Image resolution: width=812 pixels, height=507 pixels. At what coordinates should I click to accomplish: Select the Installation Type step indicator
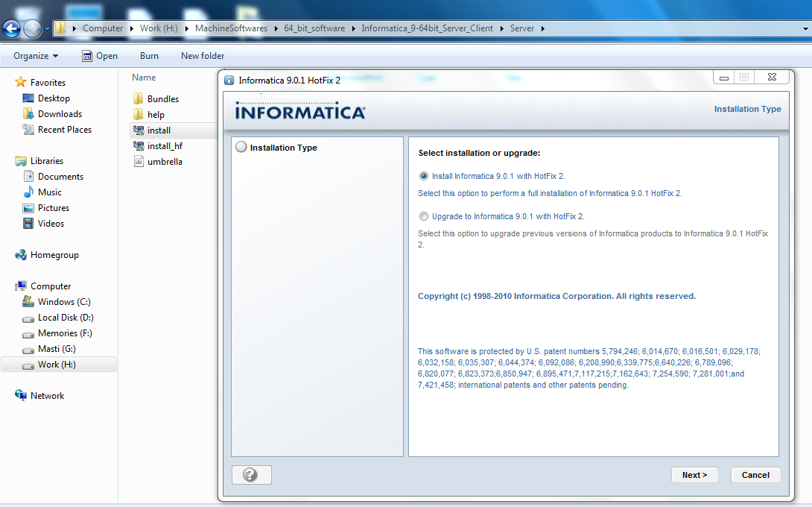click(241, 147)
